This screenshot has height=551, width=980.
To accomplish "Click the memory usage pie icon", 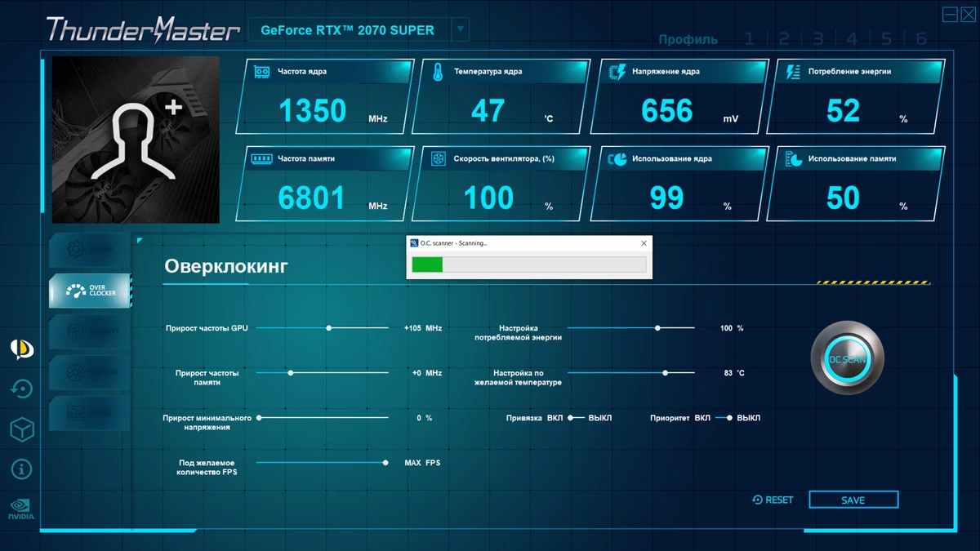I will 793,158.
